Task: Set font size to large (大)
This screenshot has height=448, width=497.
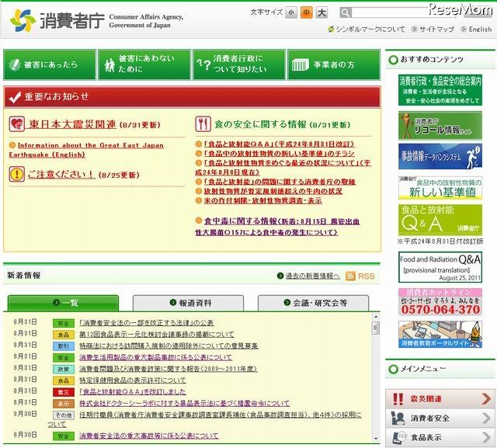Action: (321, 12)
